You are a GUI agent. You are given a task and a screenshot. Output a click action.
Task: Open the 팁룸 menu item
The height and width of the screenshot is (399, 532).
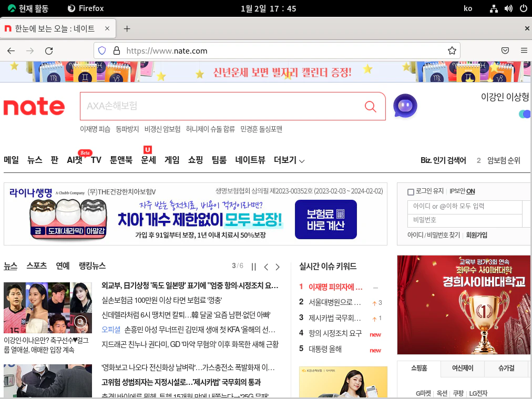pos(219,160)
